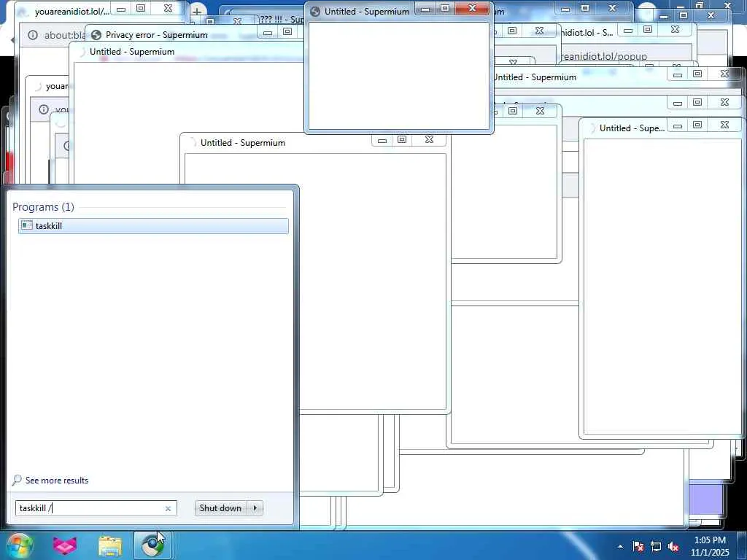
Task: Clear the Start menu search text
Action: click(168, 508)
